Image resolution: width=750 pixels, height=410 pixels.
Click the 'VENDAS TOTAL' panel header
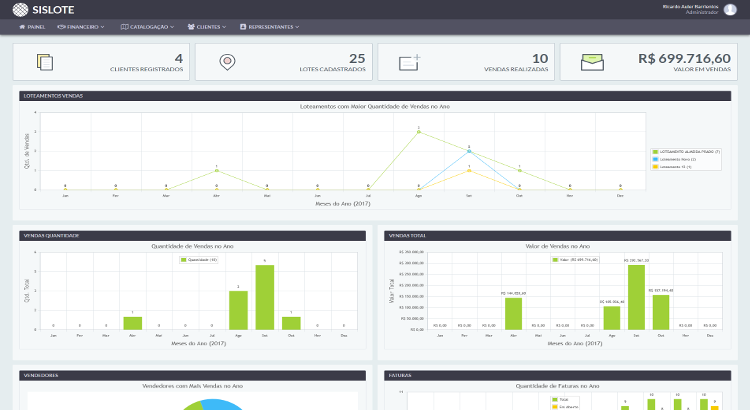tap(557, 235)
